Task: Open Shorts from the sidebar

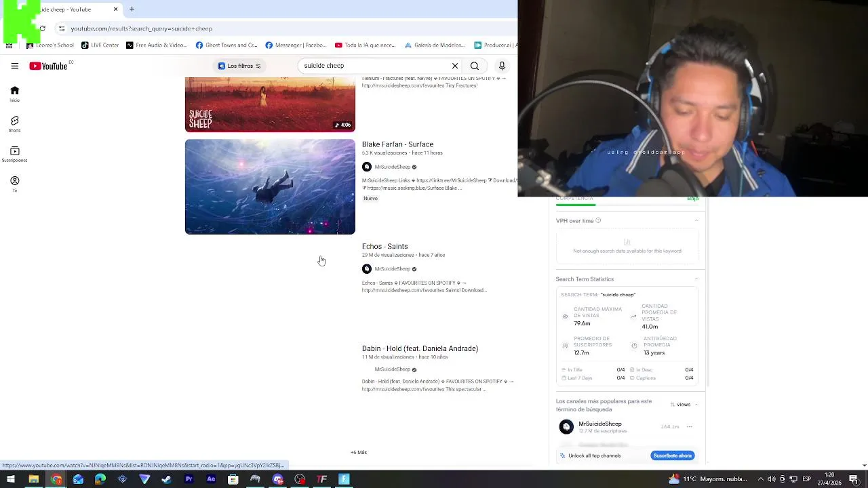Action: point(14,124)
